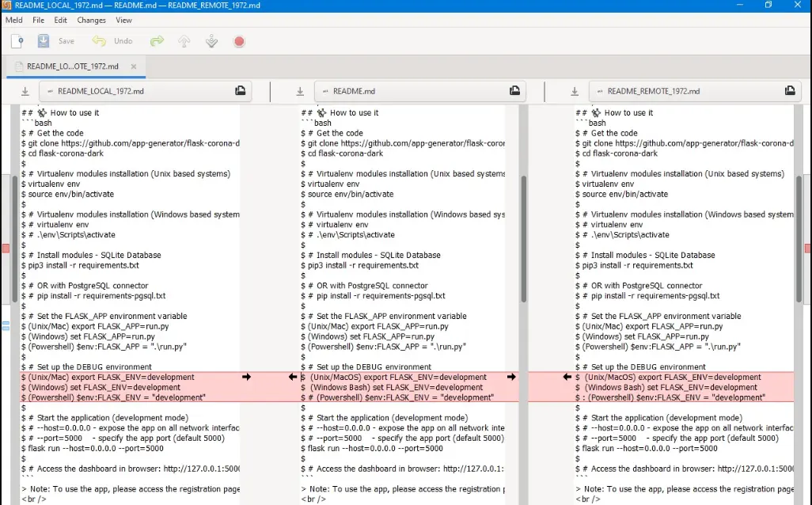Click folder icon in README_LOCAL_1972.md chooser
This screenshot has height=505, width=812.
241,91
